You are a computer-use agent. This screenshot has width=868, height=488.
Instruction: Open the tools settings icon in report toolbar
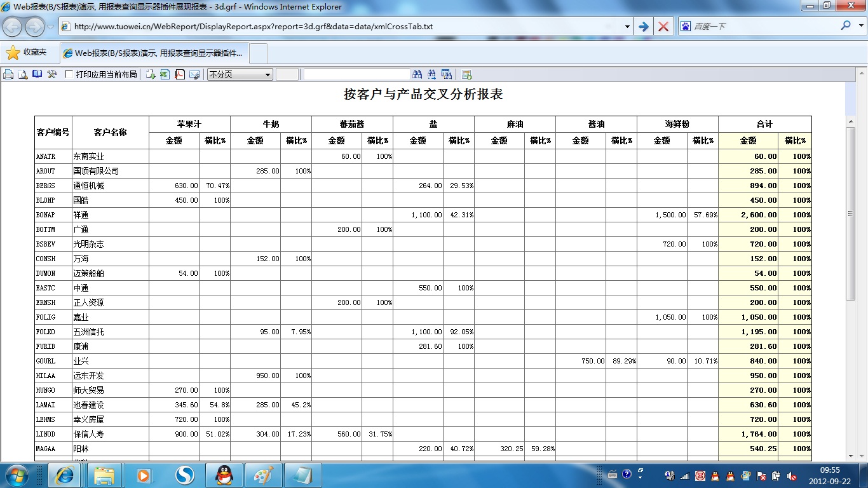[52, 74]
